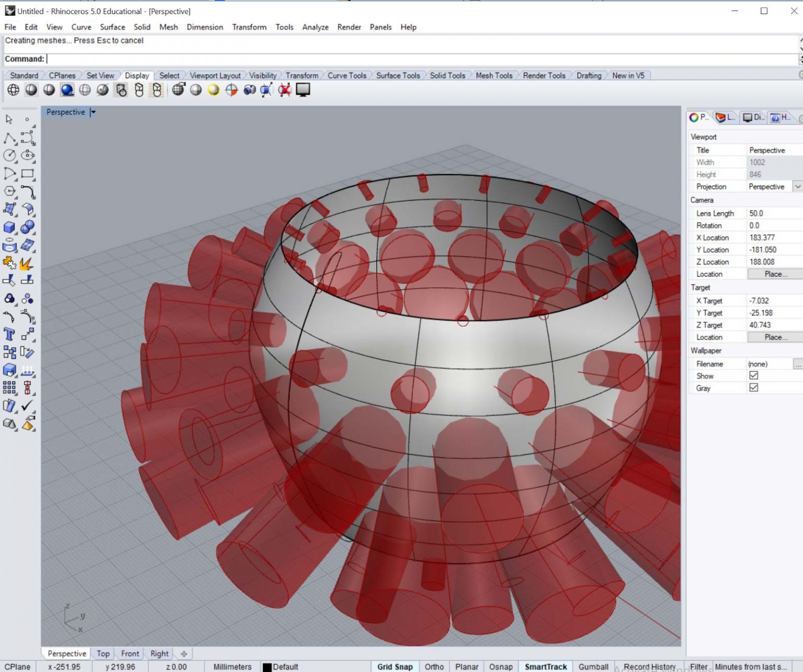Enable the Show wallpaper checkbox
This screenshot has width=803, height=672.
click(753, 375)
